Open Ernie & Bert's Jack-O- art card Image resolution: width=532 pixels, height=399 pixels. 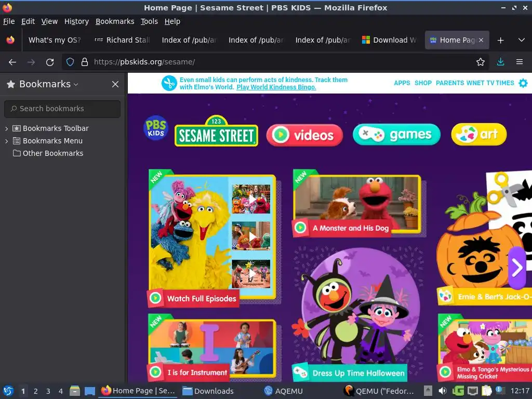click(x=485, y=237)
